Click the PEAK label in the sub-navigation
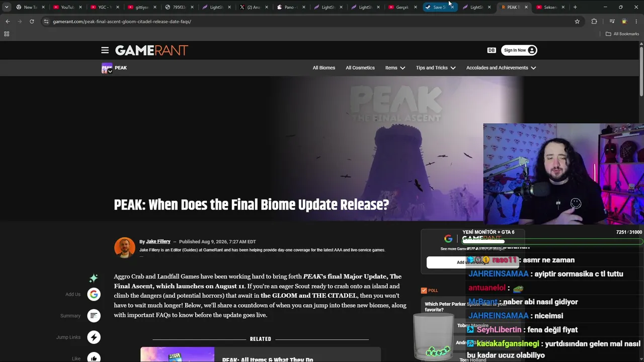This screenshot has height=362, width=644. point(121,68)
